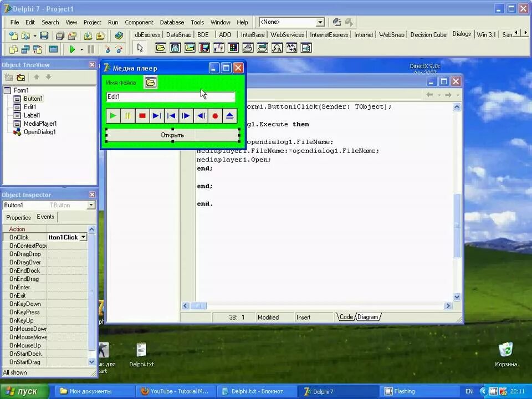The image size is (532, 399).
Task: Click the code editor horizontal scrollbar thumb
Action: click(198, 306)
